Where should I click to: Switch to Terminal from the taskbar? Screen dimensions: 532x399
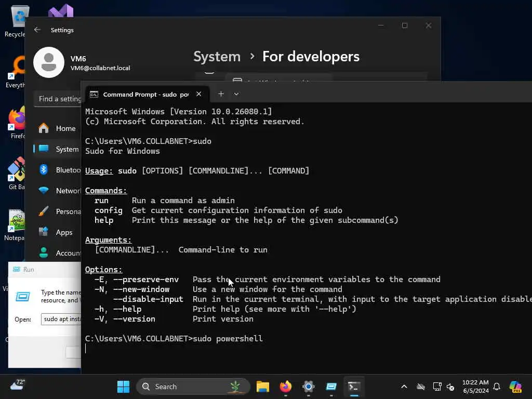coord(354,387)
